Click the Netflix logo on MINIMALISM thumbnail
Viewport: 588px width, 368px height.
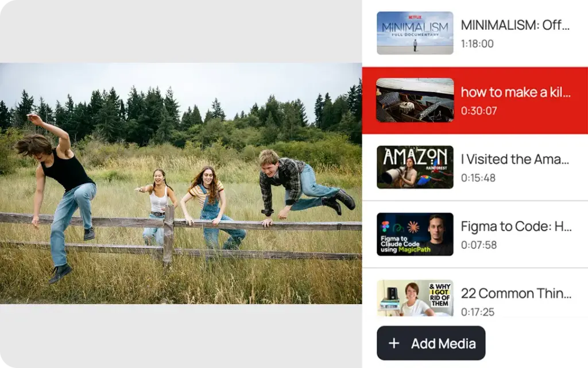pos(415,17)
